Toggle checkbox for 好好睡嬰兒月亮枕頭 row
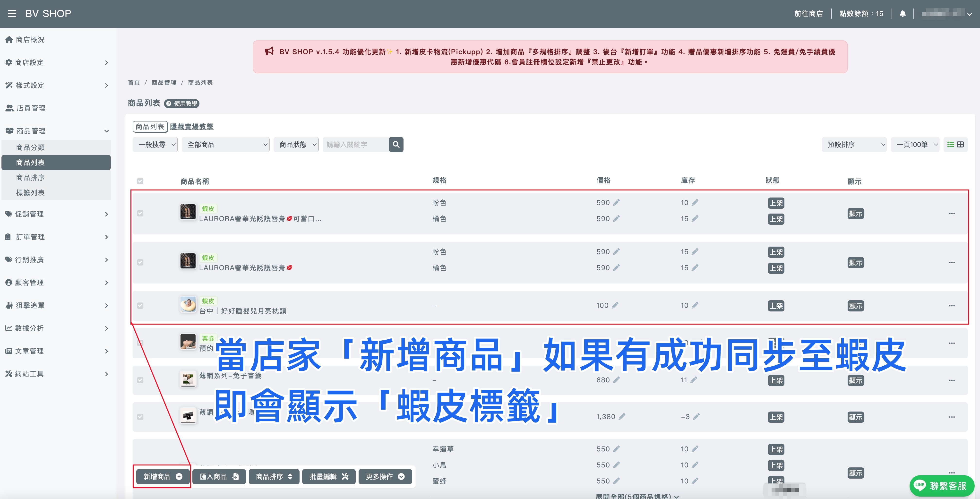This screenshot has height=499, width=980. pos(140,306)
